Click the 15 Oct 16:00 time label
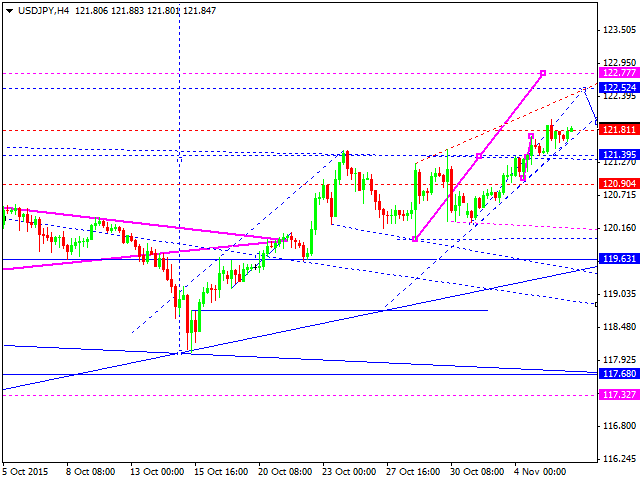 pyautogui.click(x=221, y=472)
